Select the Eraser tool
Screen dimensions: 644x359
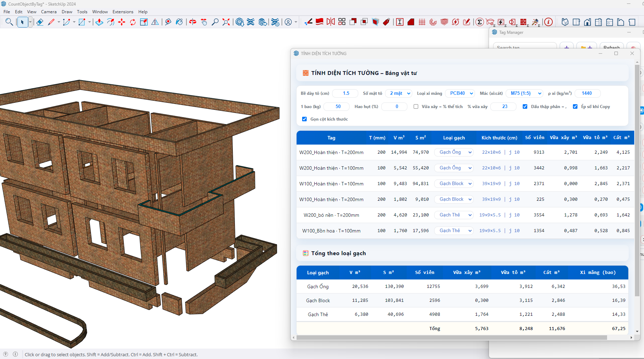[40, 22]
